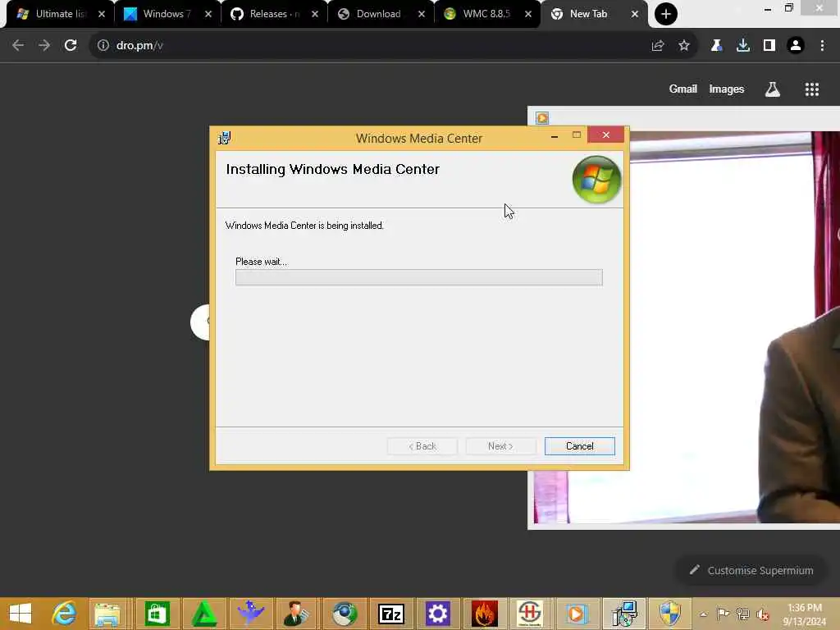
Task: Open the GitHub Releases tab
Action: click(x=268, y=14)
